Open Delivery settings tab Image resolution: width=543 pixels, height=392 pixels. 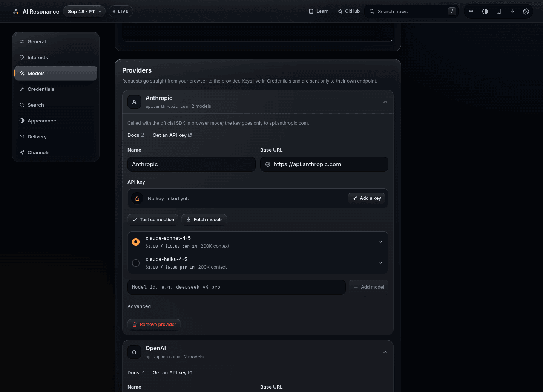click(x=56, y=137)
